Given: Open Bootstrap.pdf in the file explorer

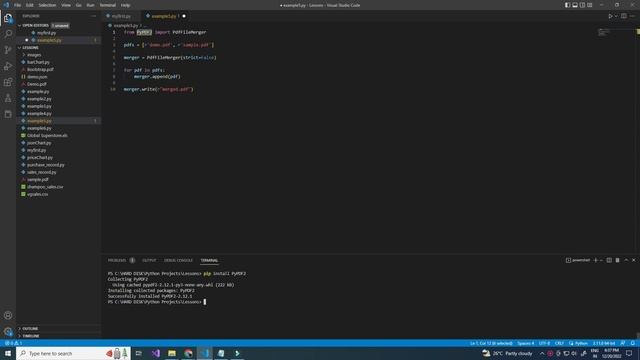Looking at the screenshot, I should tap(40, 69).
